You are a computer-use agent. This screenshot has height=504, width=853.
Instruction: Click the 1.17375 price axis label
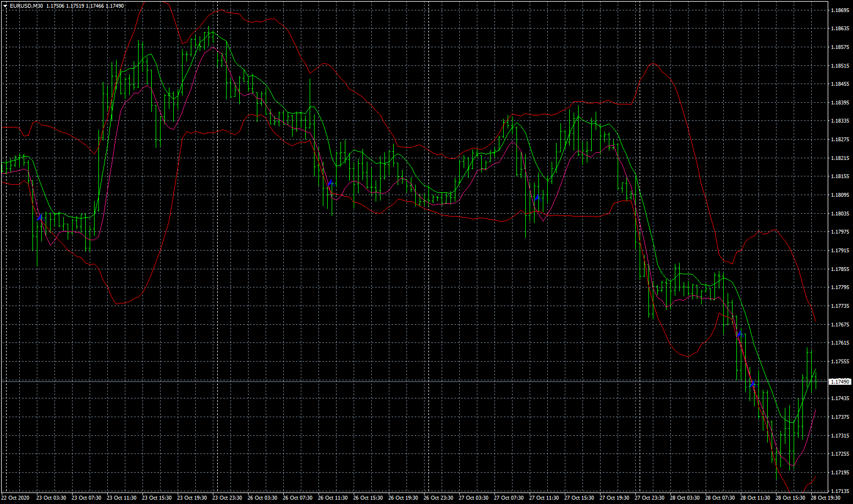(x=840, y=417)
